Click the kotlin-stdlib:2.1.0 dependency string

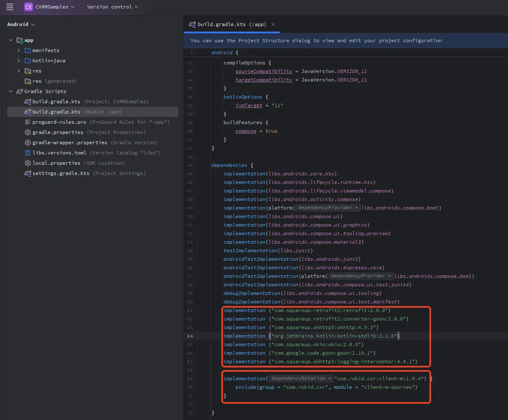click(334, 336)
